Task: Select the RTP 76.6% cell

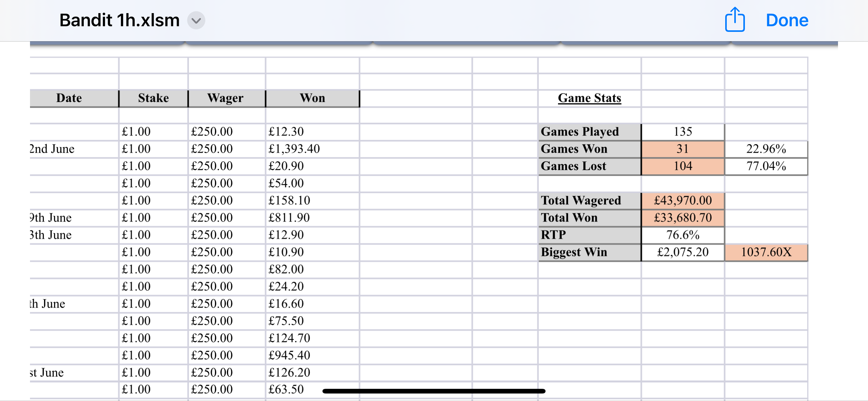Action: click(683, 235)
